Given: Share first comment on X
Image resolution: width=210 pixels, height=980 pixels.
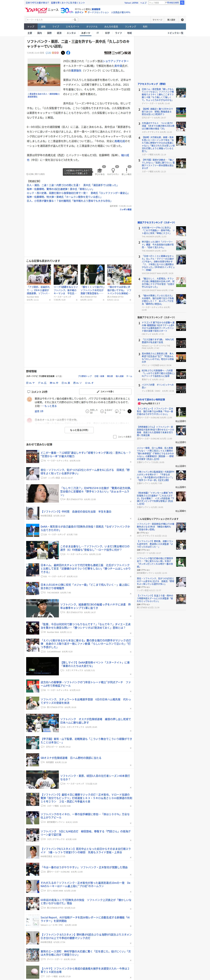Looking at the screenshot, I should click(130, 411).
